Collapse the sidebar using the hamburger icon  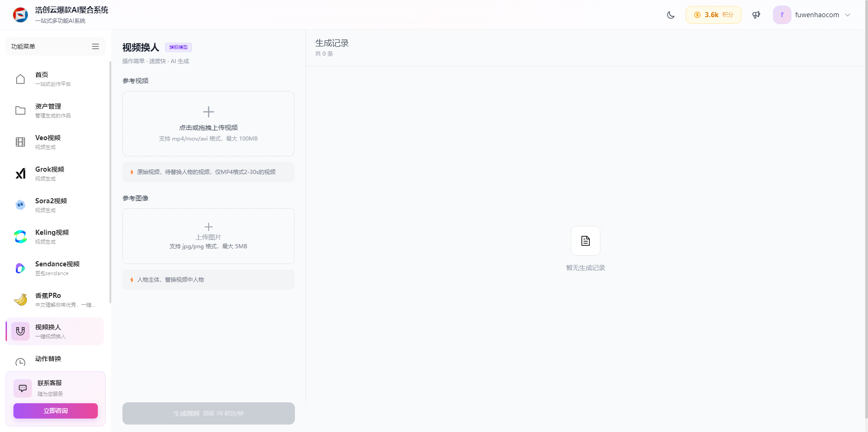point(96,46)
